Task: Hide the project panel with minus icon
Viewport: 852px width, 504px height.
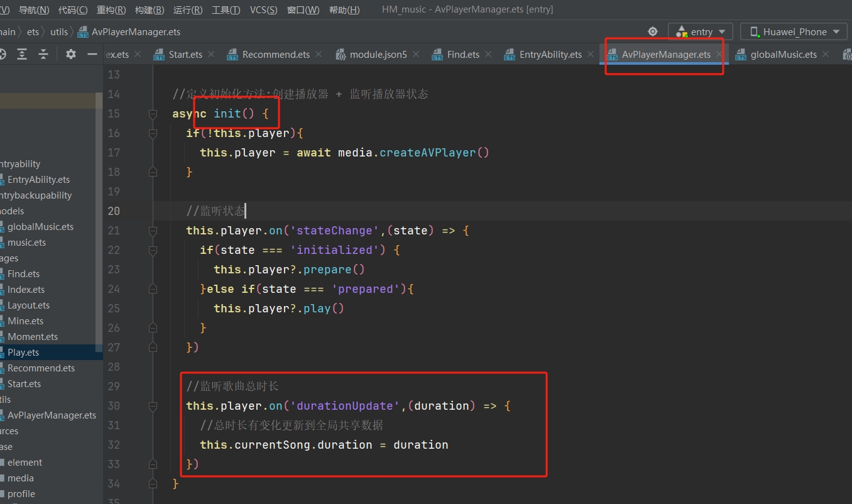Action: [92, 54]
